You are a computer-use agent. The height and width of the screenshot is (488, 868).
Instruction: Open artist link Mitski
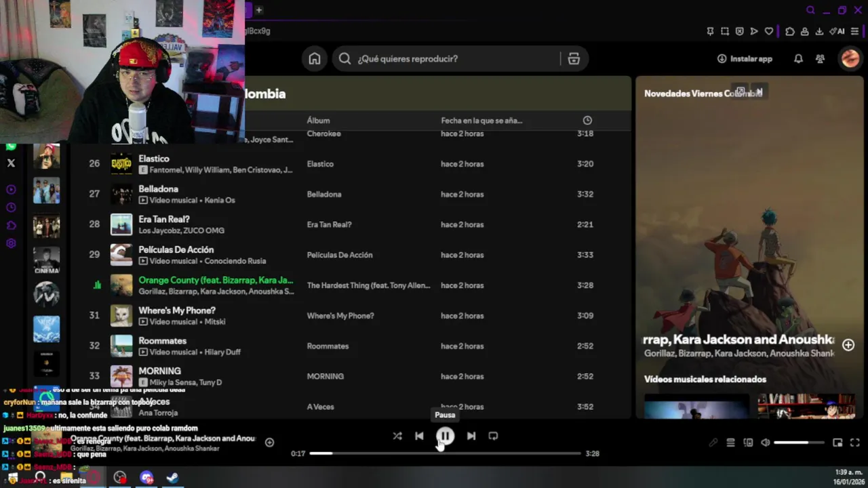(216, 322)
